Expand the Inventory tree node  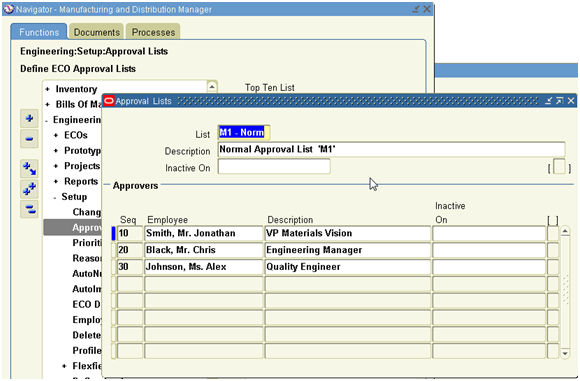coord(47,89)
